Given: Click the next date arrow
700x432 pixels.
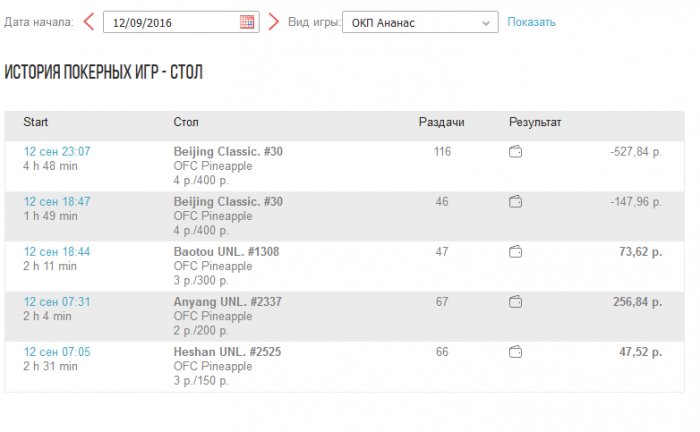Looking at the screenshot, I should coord(273,22).
